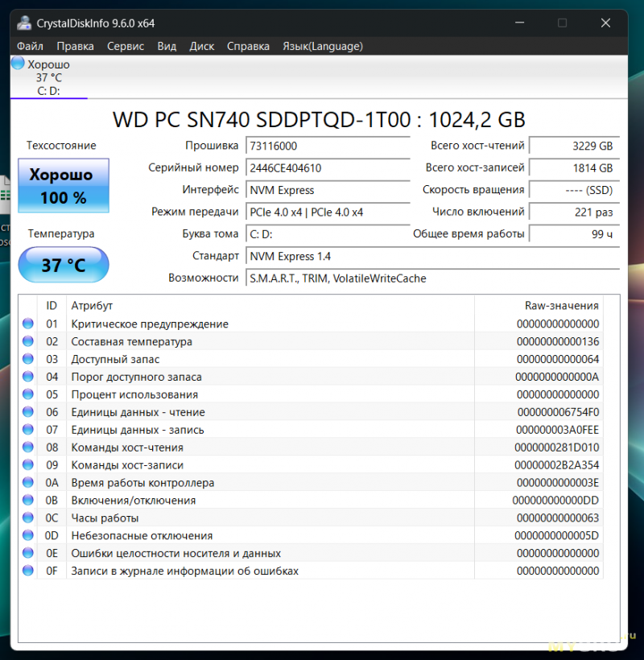Click the 'Атрибут' column header
Image resolution: width=644 pixels, height=660 pixels.
coord(270,306)
